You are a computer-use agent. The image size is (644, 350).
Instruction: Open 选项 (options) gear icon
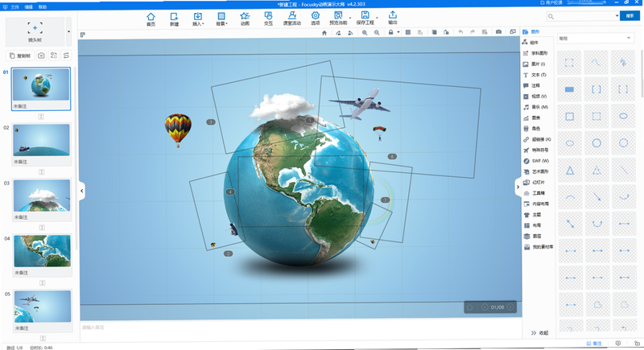(x=315, y=19)
